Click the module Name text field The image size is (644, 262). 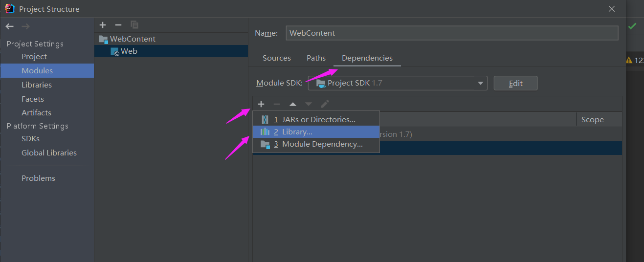pyautogui.click(x=452, y=33)
